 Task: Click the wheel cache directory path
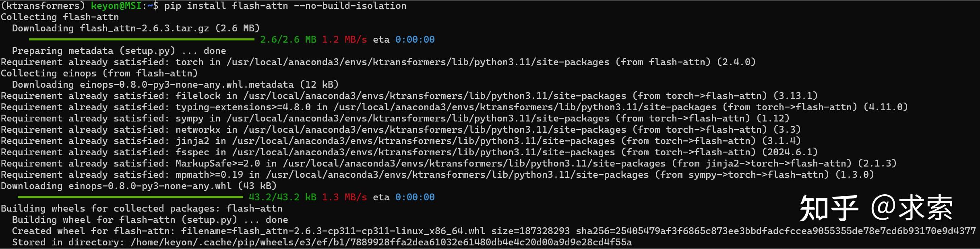pyautogui.click(x=381, y=242)
